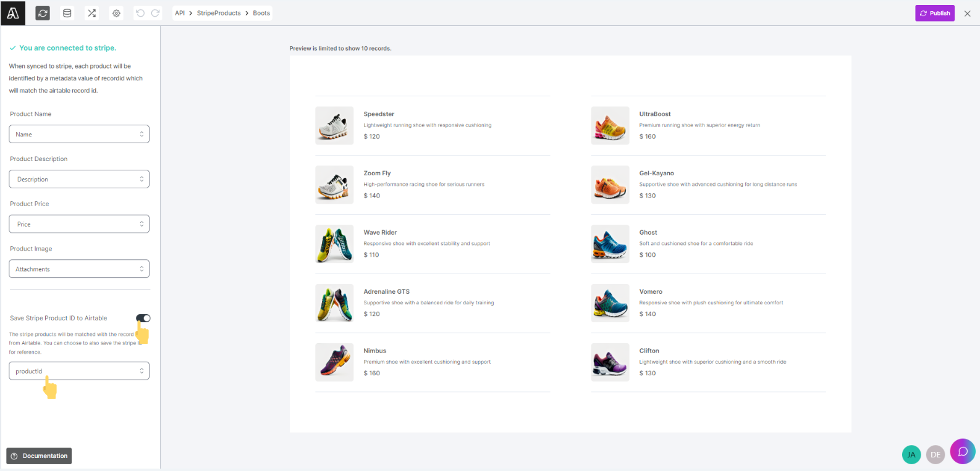Click the shuffle arrows toolbar icon
The width and height of the screenshot is (980, 471).
(91, 13)
